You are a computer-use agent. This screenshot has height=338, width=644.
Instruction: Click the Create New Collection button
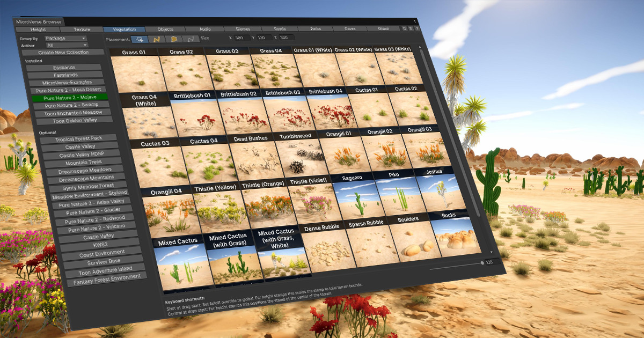pos(63,53)
